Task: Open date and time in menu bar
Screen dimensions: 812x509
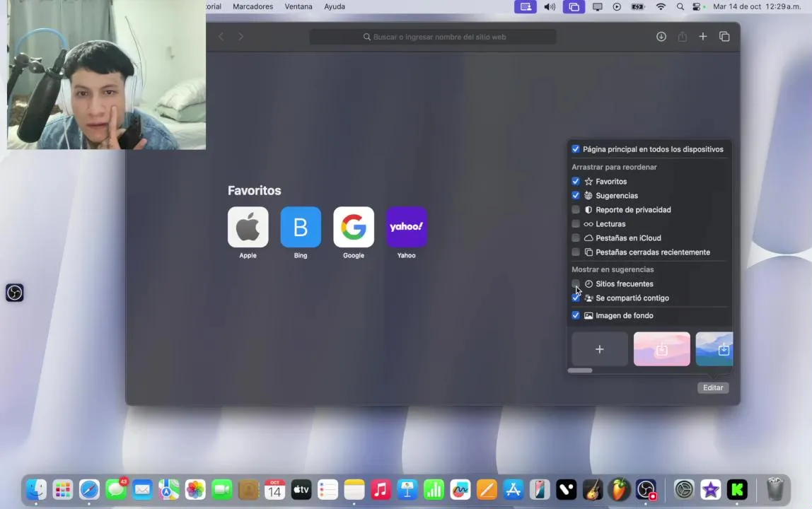Action: click(x=757, y=7)
